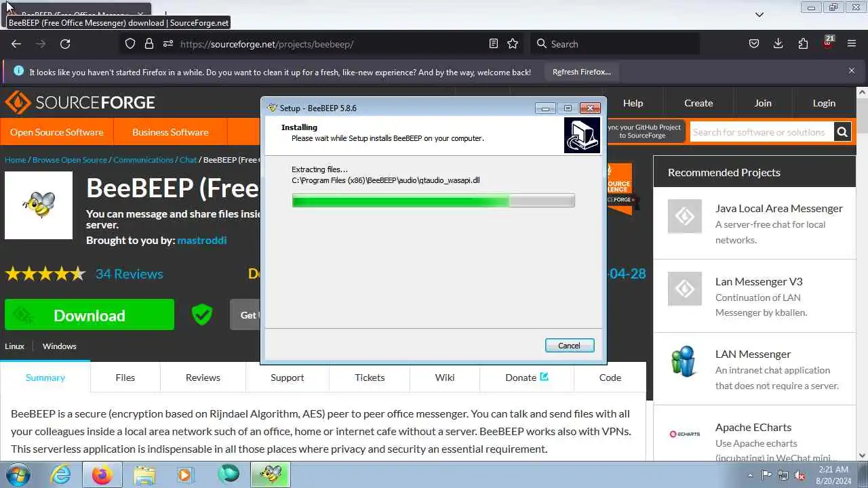
Task: Open Firefox hamburger application menu
Action: [x=852, y=43]
